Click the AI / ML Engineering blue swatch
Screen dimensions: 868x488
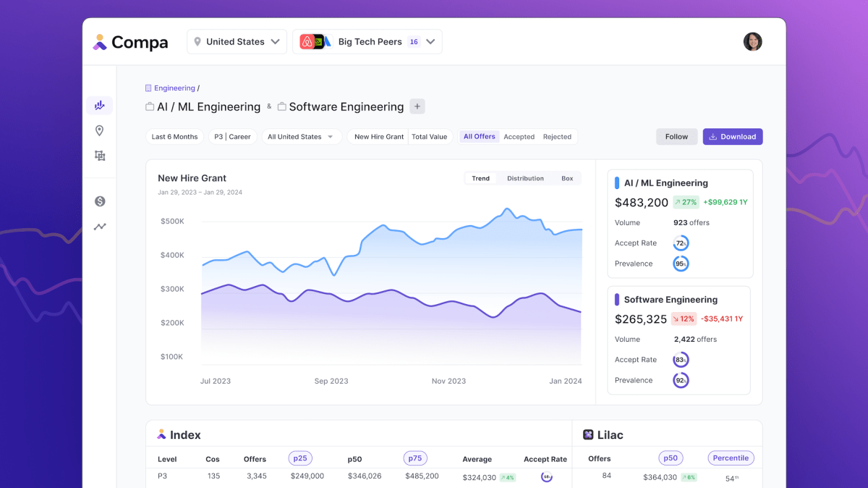coord(617,183)
